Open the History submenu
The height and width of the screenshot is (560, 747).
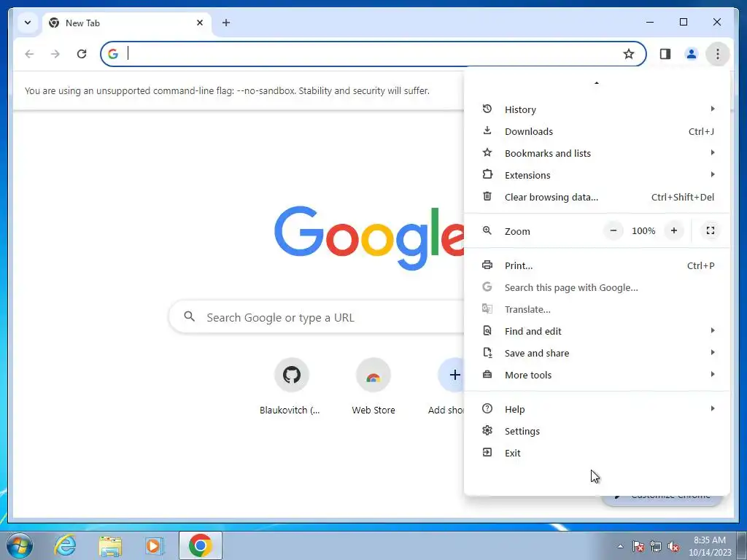tap(597, 109)
